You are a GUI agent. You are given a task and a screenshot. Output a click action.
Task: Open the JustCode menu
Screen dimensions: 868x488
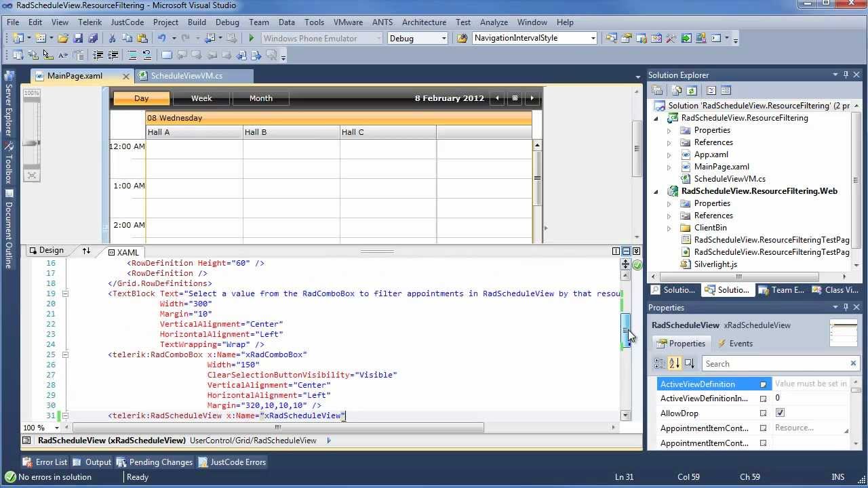pyautogui.click(x=127, y=22)
